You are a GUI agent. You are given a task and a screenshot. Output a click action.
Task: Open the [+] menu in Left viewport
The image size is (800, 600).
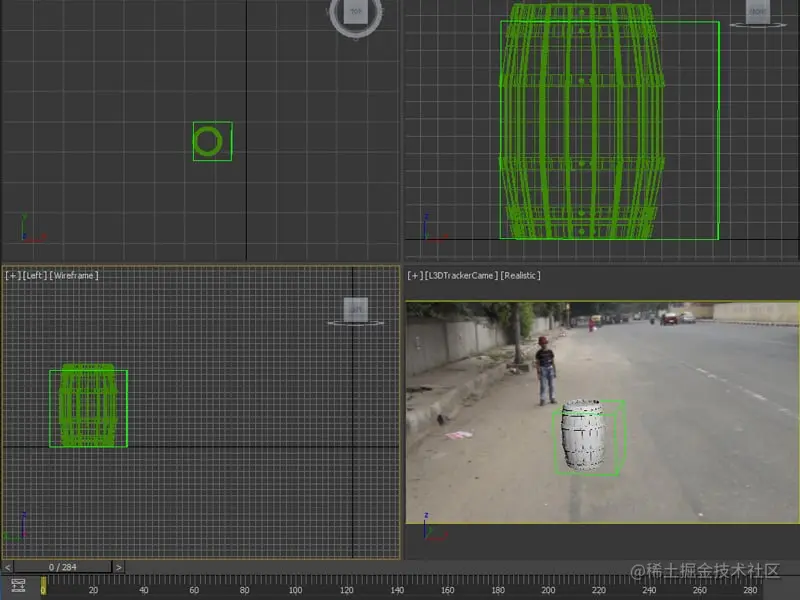[12, 276]
